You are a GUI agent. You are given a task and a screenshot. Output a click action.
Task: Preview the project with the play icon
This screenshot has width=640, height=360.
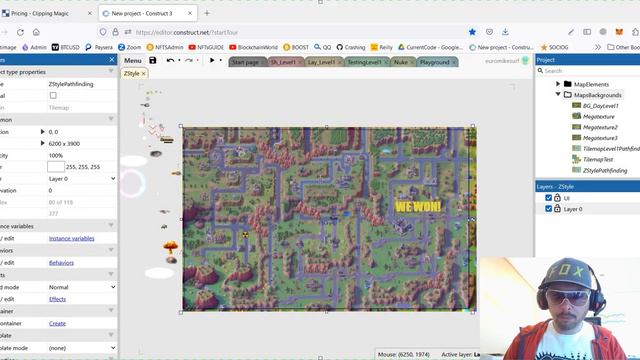click(212, 60)
